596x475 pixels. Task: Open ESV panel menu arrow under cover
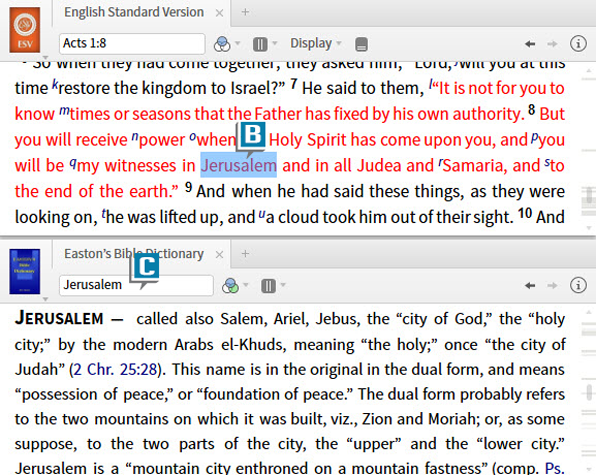click(x=45, y=57)
